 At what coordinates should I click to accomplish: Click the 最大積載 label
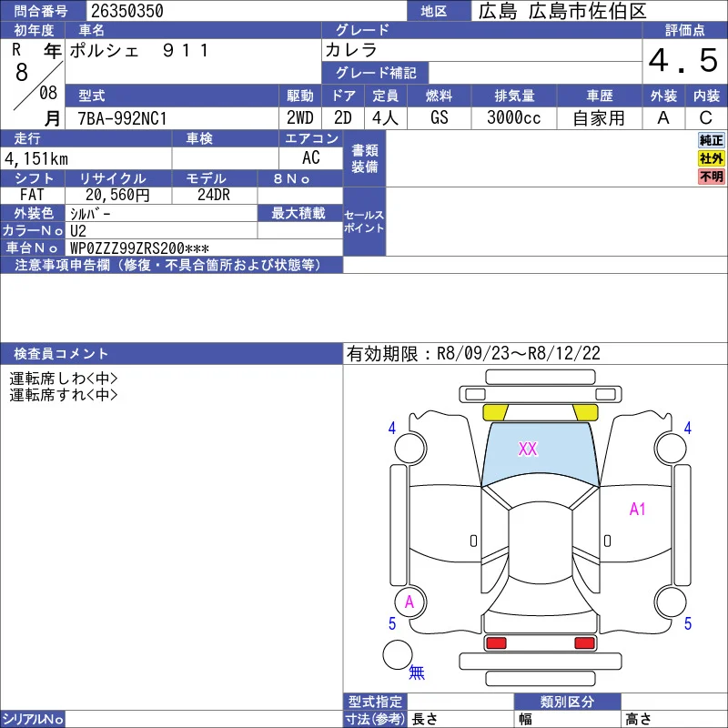tap(298, 214)
